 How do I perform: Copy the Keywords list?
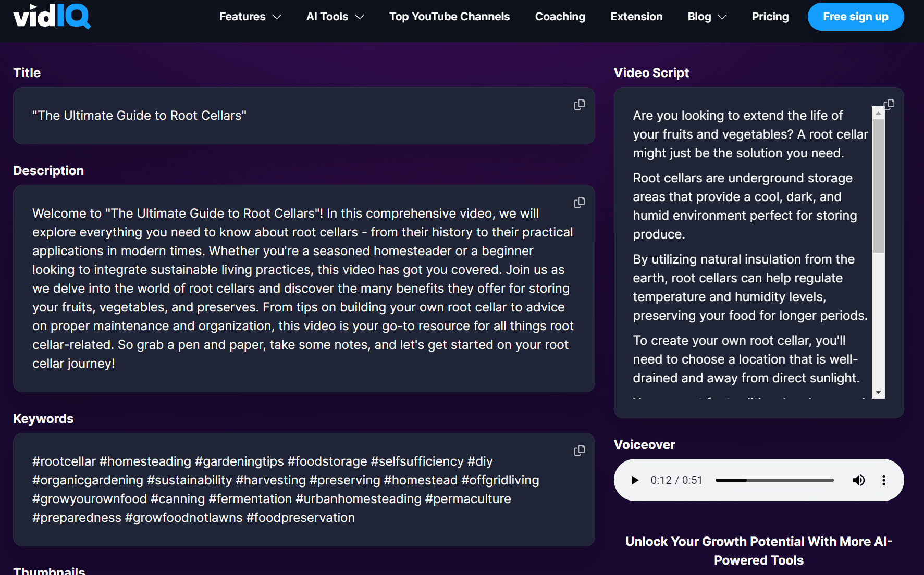(x=580, y=451)
